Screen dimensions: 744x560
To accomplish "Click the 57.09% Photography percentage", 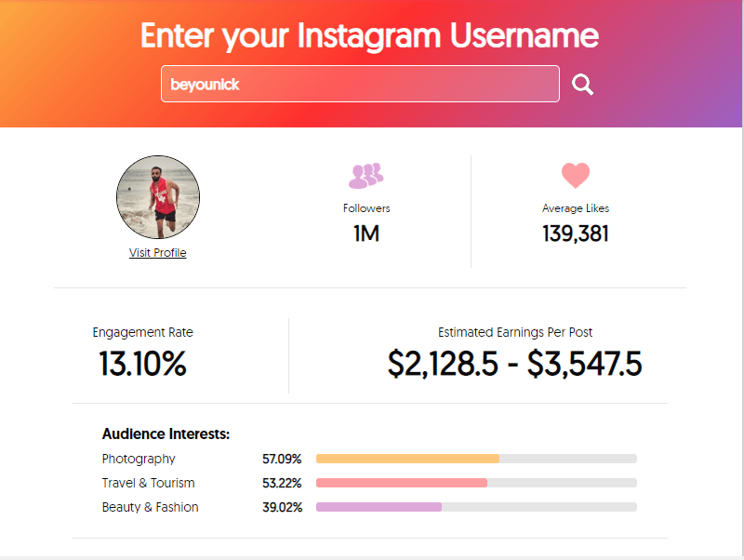I will (282, 459).
